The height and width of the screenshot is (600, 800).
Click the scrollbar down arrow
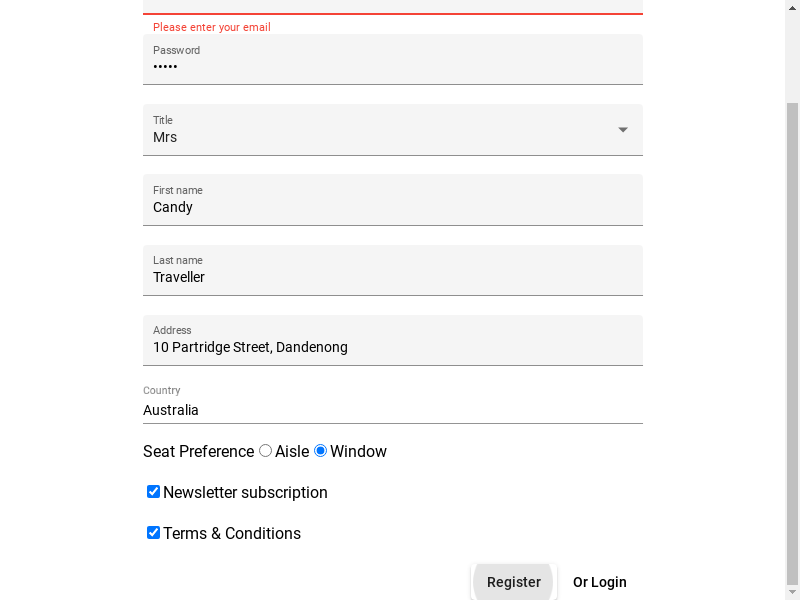click(x=792, y=592)
